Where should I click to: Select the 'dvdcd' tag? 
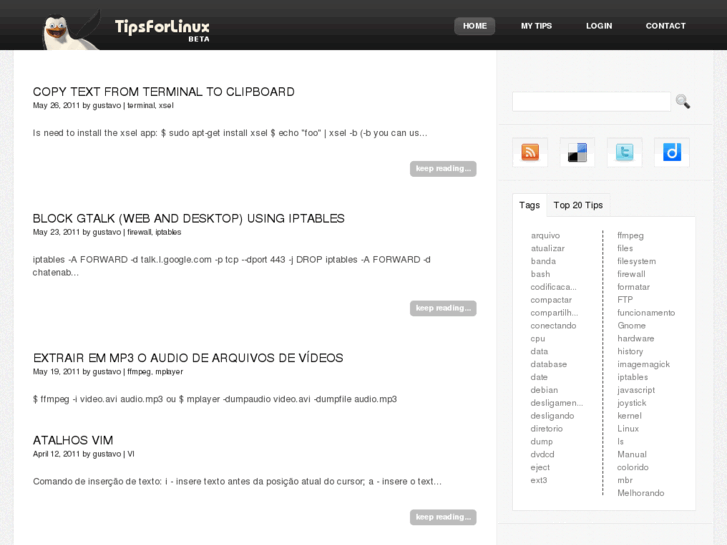coord(542,455)
